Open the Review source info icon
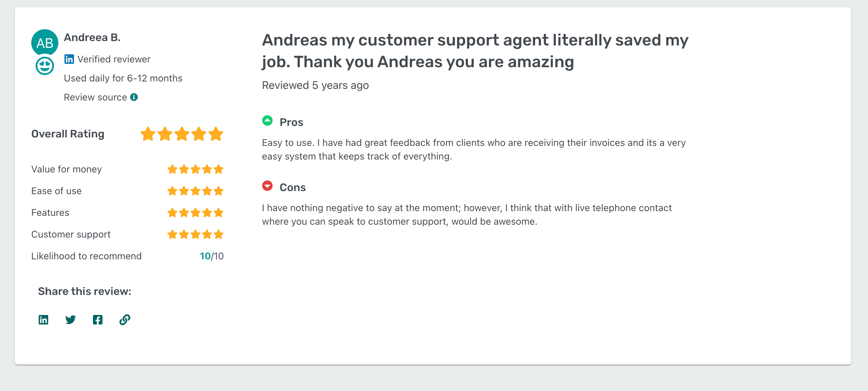 click(134, 97)
